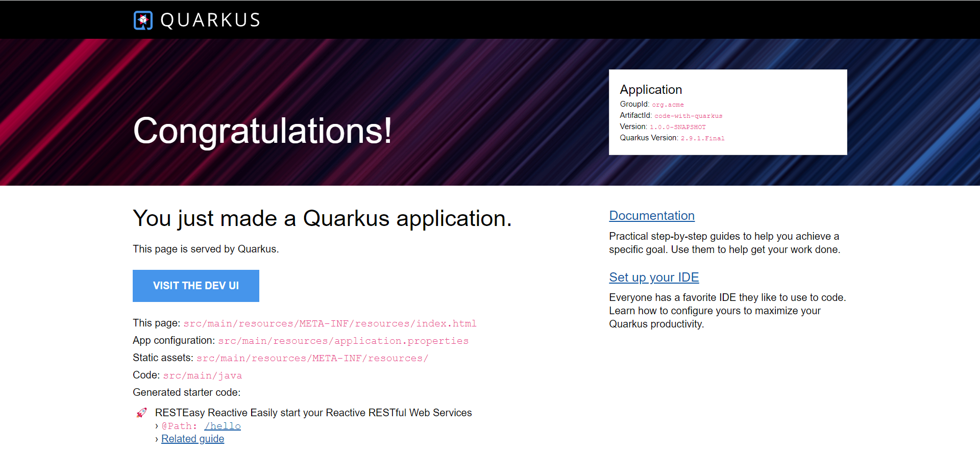Select the code-with-quarkus ArtifactId value
Screen dimensions: 980x455
click(x=689, y=116)
